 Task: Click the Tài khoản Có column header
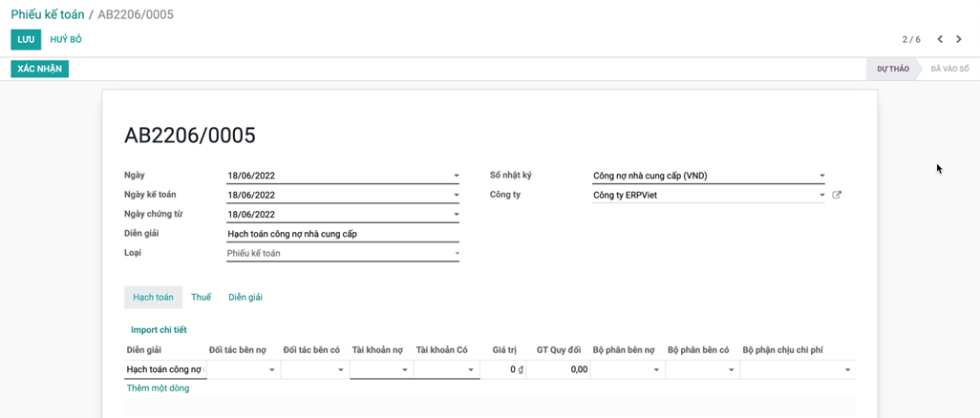click(442, 350)
